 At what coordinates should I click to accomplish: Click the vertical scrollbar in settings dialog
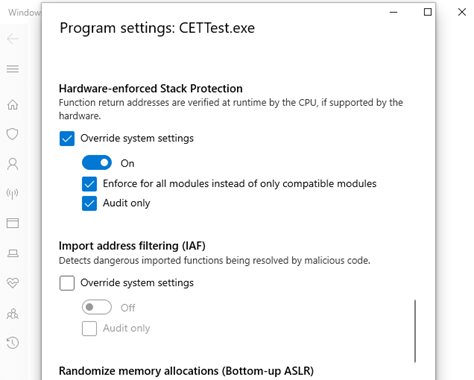(x=415, y=331)
